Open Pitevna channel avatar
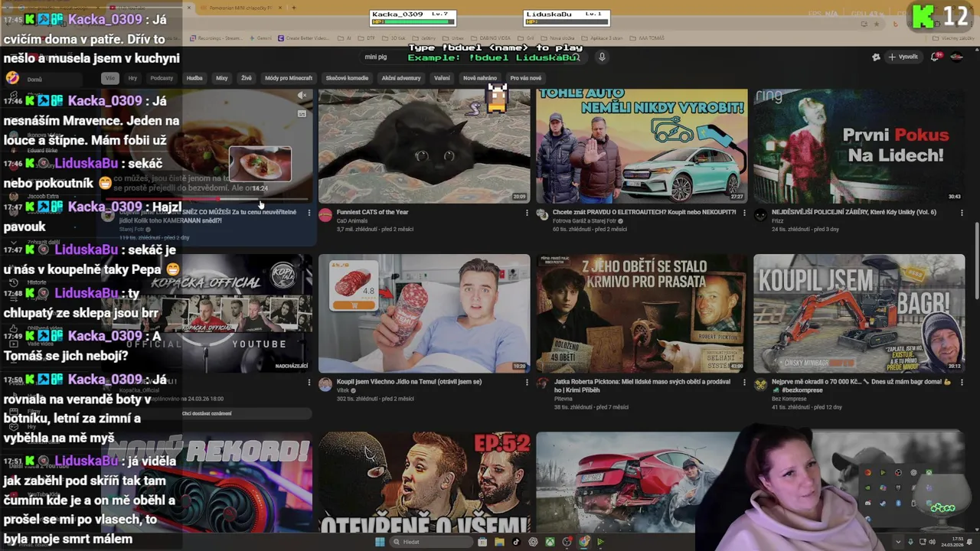Screen dimensions: 980x551 543,384
